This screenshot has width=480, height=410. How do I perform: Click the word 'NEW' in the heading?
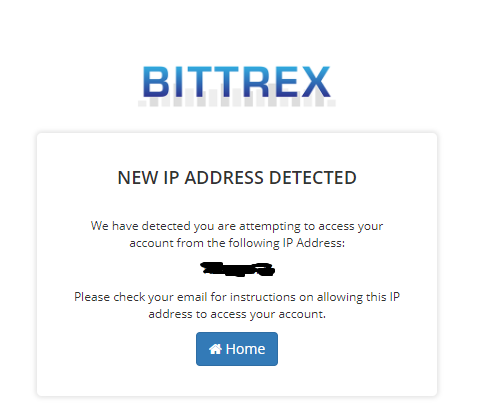(x=138, y=177)
